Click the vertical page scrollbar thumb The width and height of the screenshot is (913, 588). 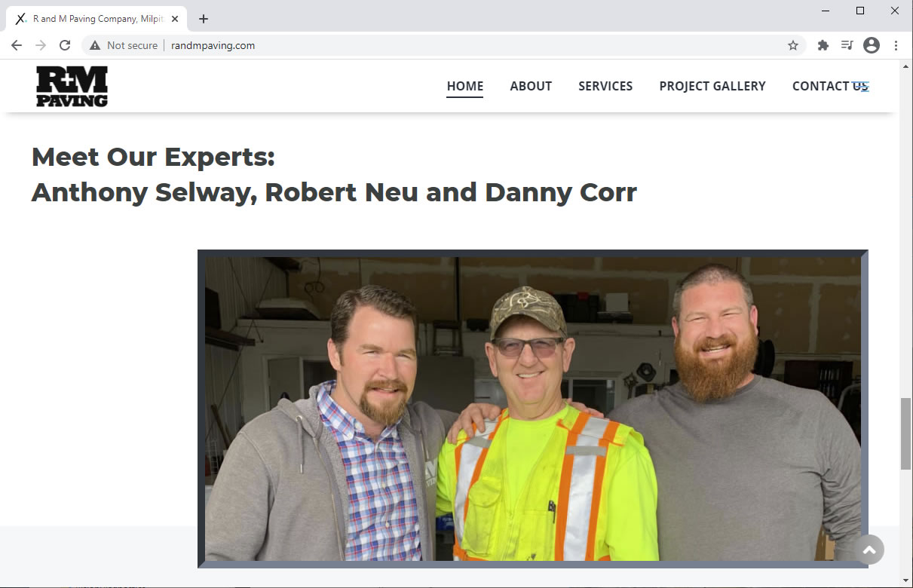(905, 433)
